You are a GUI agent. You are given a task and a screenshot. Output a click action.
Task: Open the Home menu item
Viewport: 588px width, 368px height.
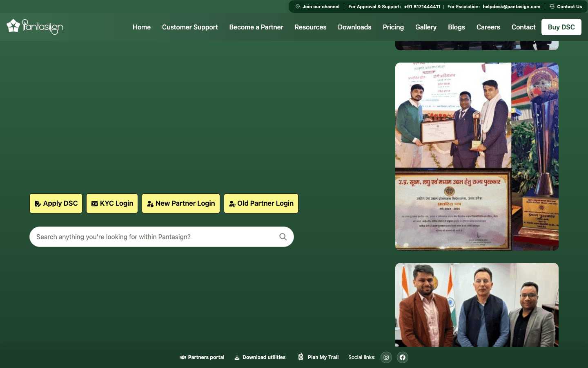pos(142,27)
